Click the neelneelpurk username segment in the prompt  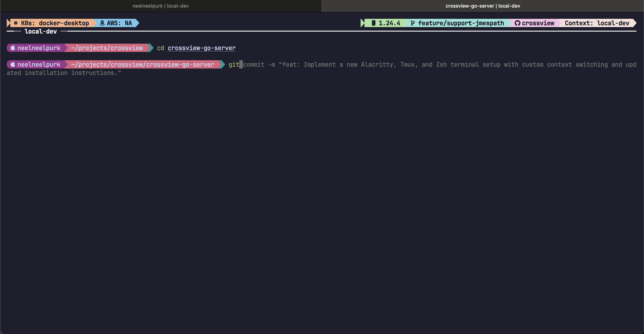38,48
